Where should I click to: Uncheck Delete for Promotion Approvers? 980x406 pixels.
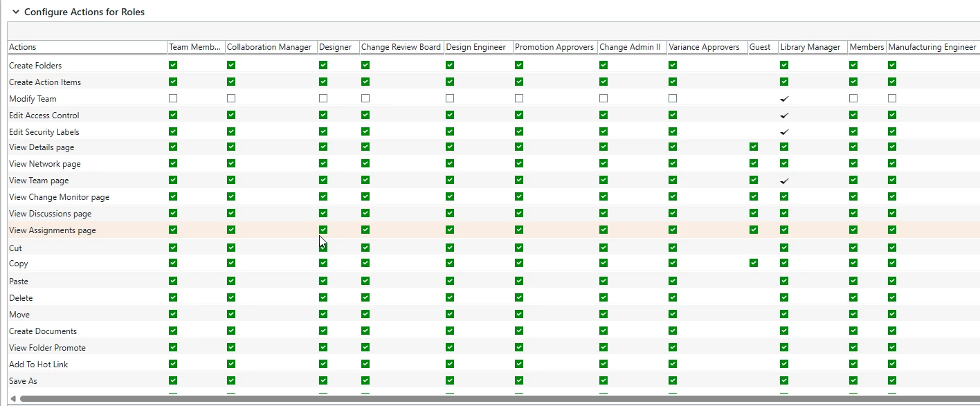519,297
